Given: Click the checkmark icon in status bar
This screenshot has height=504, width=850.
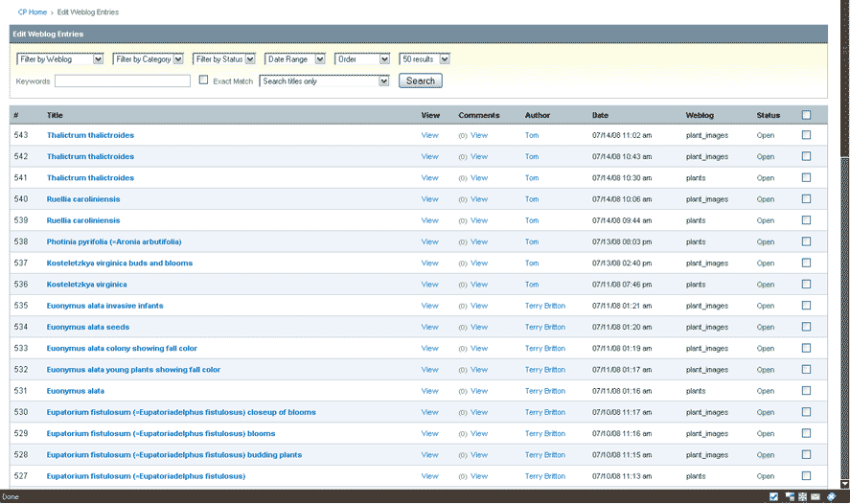Looking at the screenshot, I should [774, 496].
